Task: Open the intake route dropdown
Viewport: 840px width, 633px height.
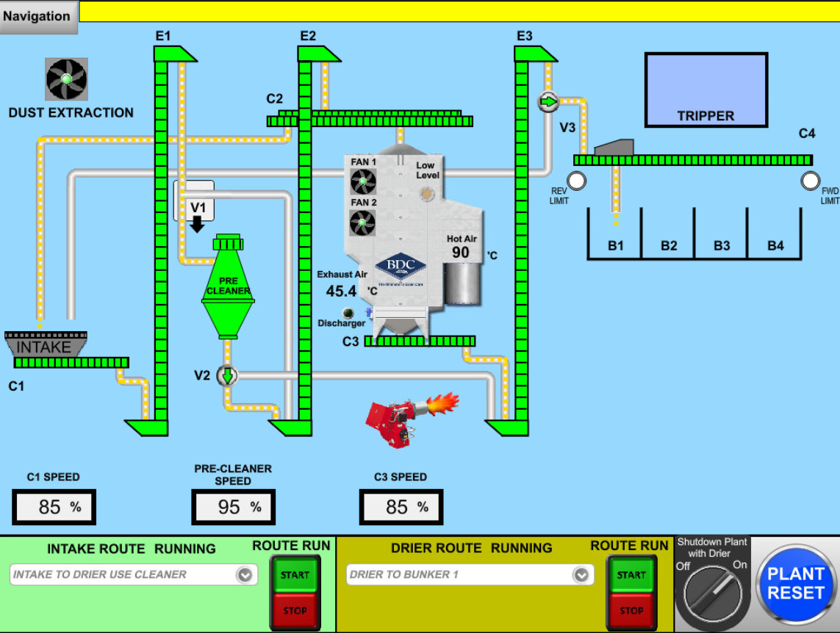Action: pyautogui.click(x=244, y=575)
